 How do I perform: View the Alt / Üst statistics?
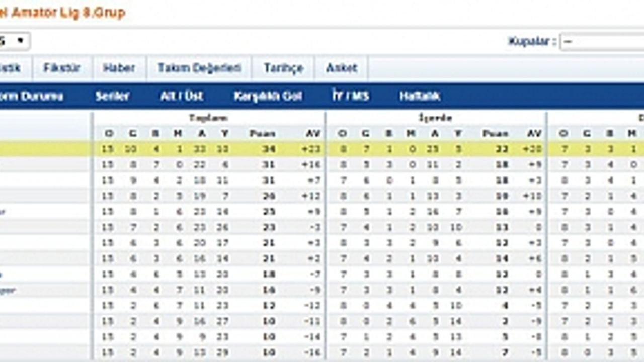point(182,96)
